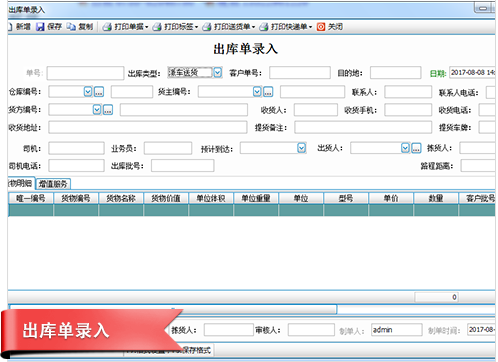Open the 货主编号 dropdown arrow
The width and height of the screenshot is (498, 362).
[257, 92]
